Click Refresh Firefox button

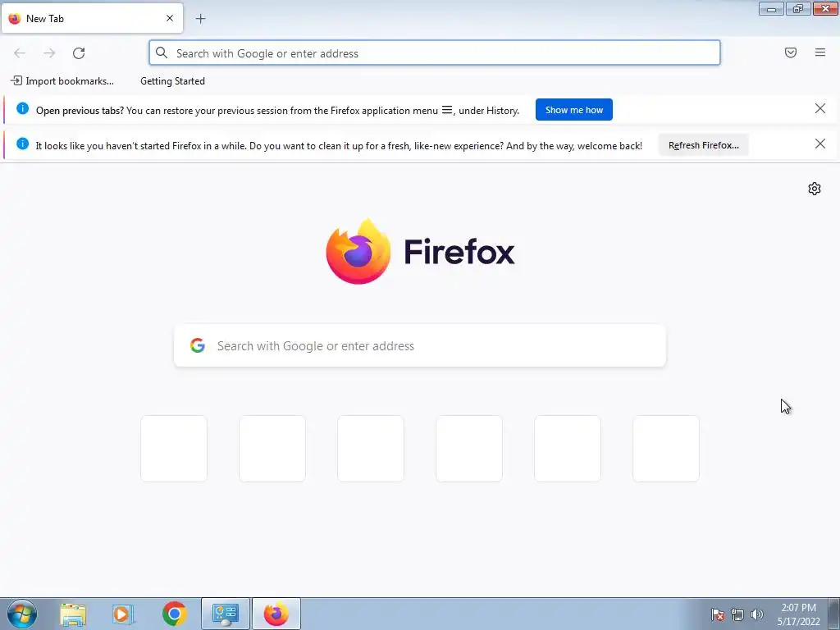703,145
